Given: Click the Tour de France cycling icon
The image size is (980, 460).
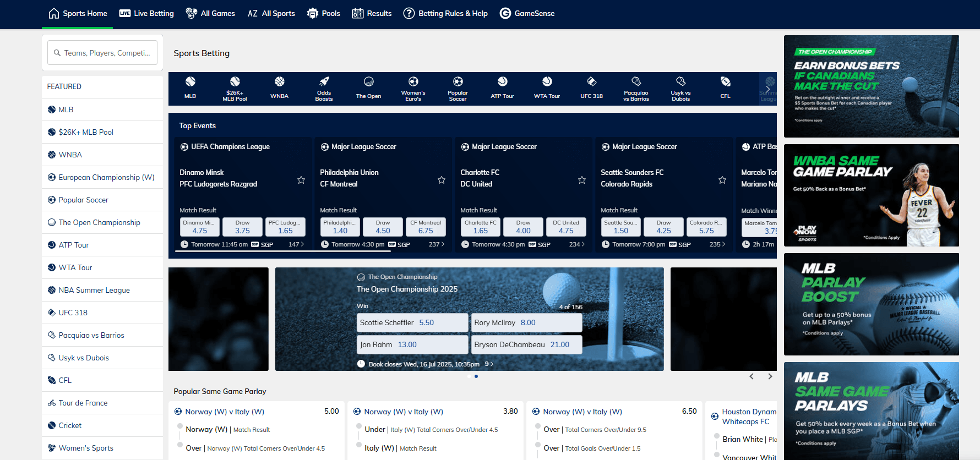Looking at the screenshot, I should pos(52,403).
